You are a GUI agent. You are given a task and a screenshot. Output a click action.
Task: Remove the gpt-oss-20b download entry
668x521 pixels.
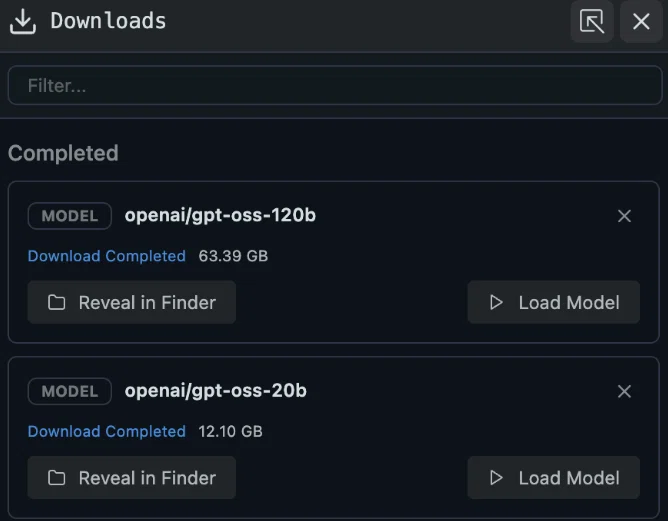[x=624, y=391]
